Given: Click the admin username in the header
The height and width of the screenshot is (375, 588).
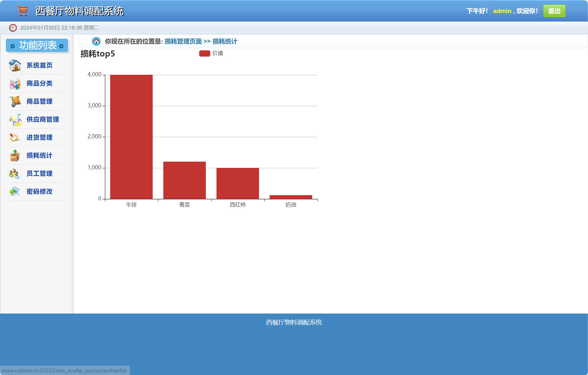Looking at the screenshot, I should coord(502,11).
